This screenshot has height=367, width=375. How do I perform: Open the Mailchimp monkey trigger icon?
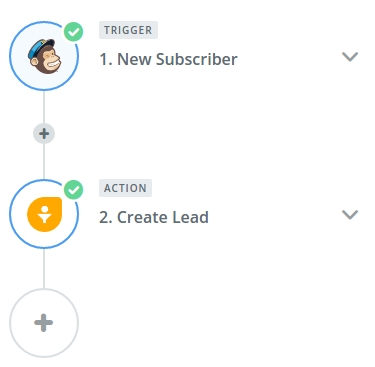(44, 56)
